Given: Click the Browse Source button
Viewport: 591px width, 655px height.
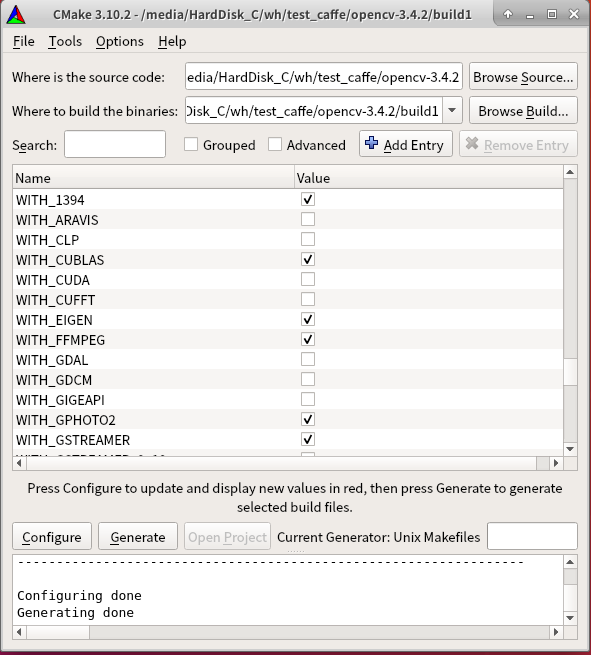Looking at the screenshot, I should point(523,76).
